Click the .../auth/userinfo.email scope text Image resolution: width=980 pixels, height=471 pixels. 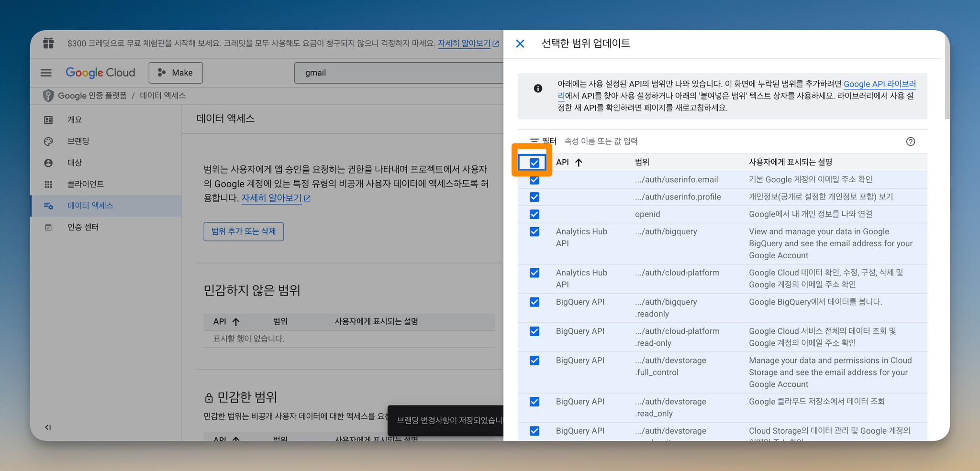click(676, 180)
